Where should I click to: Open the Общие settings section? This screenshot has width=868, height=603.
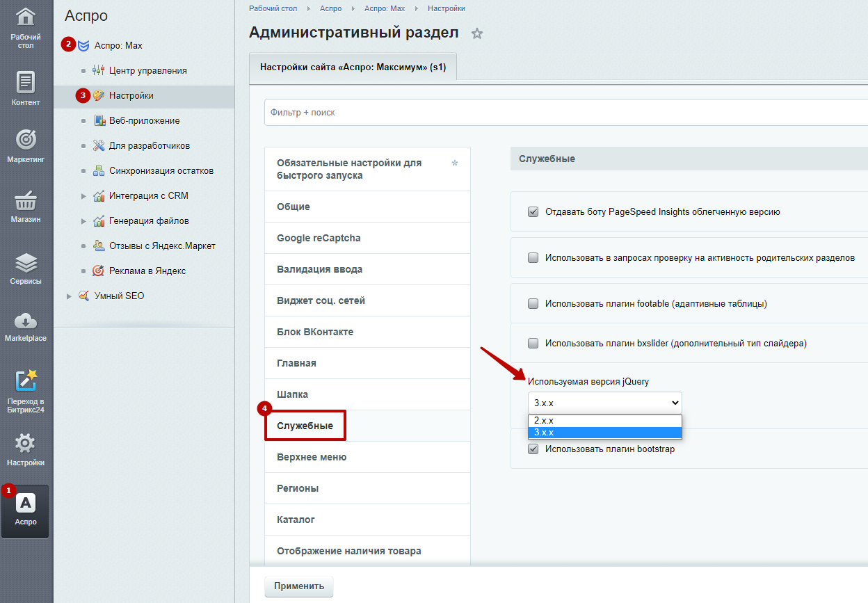pos(367,207)
